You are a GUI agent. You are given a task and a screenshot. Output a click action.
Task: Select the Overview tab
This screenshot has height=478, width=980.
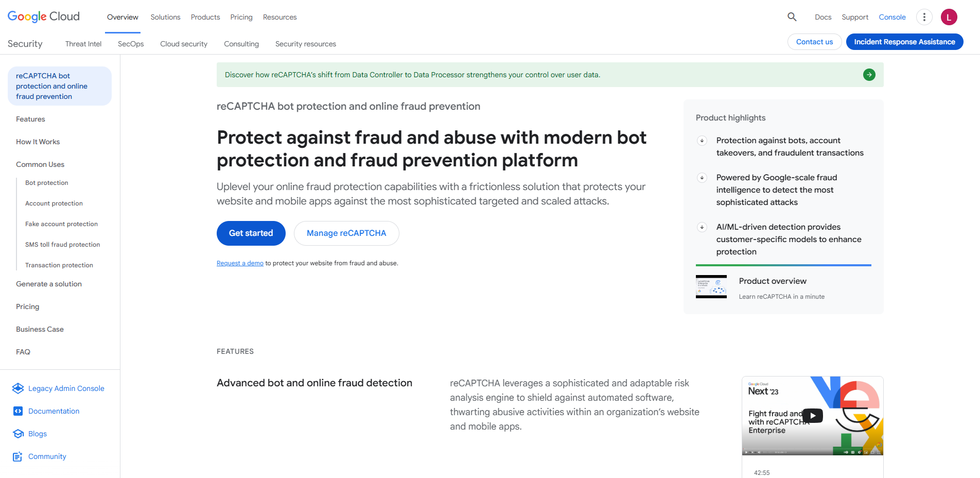122,17
